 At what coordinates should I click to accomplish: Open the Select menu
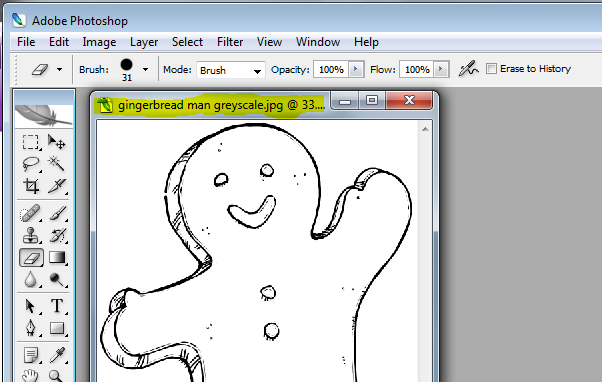pos(187,42)
